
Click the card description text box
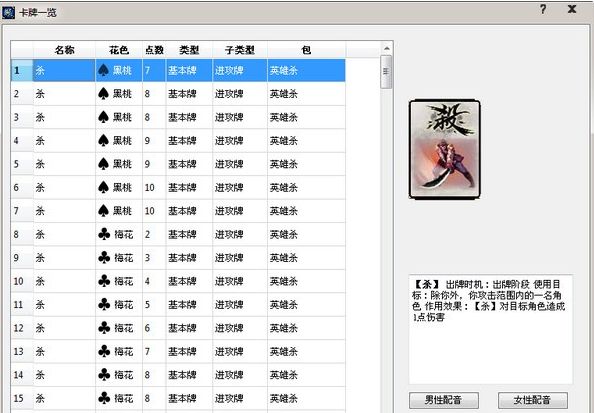[490, 330]
